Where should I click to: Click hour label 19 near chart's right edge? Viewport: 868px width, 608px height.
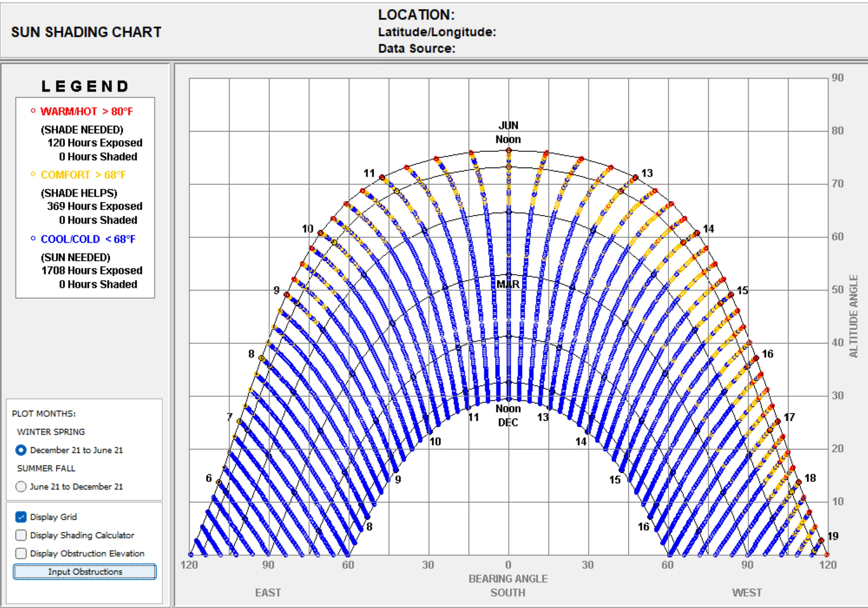pyautogui.click(x=833, y=536)
